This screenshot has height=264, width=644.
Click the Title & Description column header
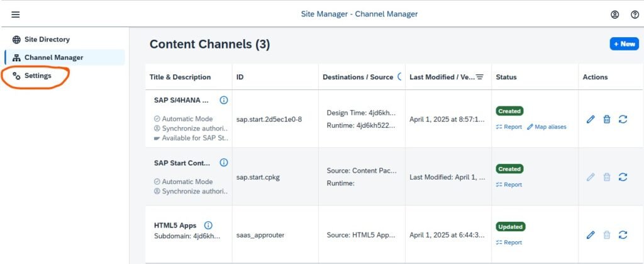tap(180, 77)
